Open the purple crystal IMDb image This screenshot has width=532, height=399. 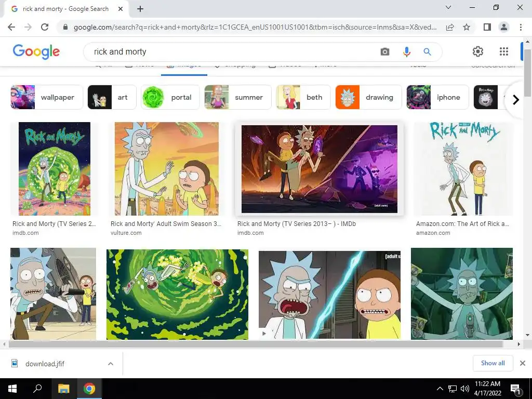pyautogui.click(x=320, y=169)
